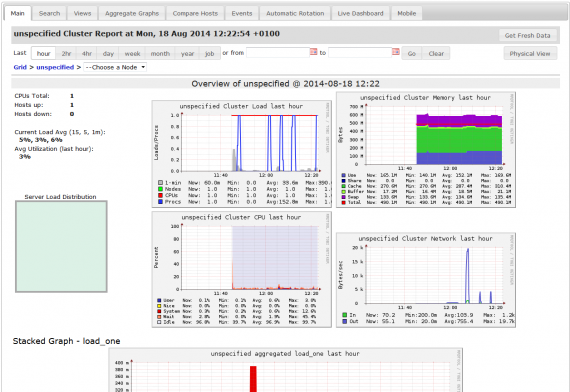The image size is (570, 392).
Task: Click the 'CPUs Total:' label
Action: click(32, 96)
